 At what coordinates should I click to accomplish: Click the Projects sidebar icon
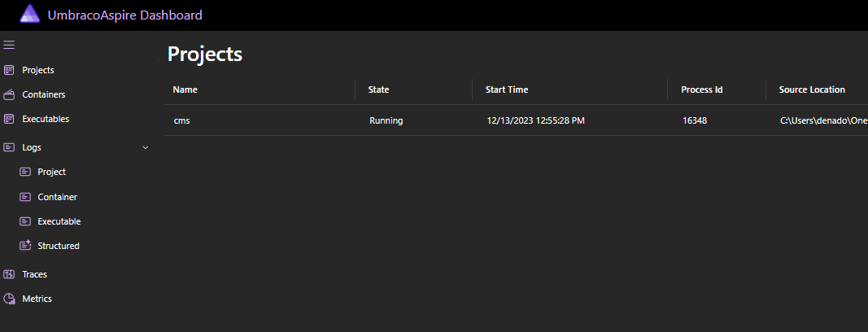tap(9, 70)
